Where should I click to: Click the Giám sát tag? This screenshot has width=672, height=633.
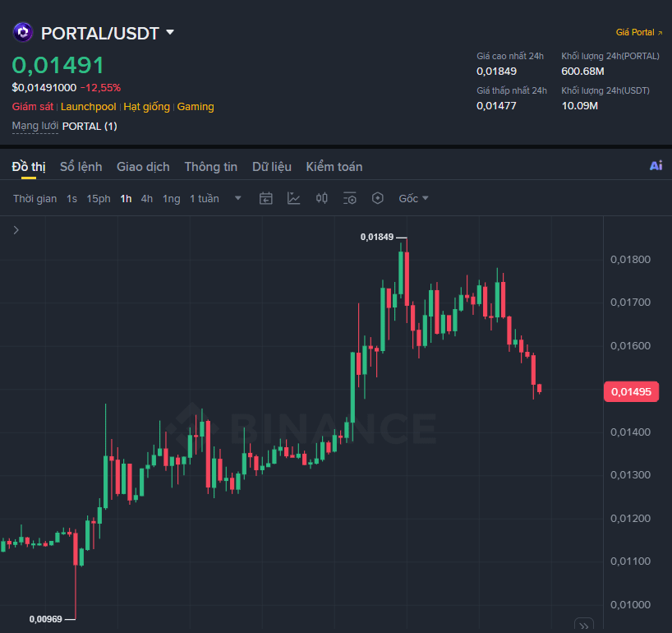coord(33,106)
